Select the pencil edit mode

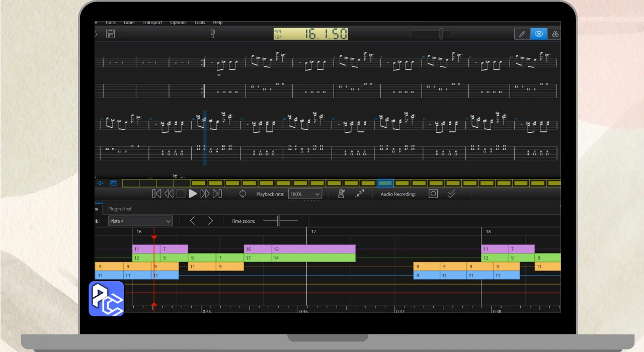522,34
